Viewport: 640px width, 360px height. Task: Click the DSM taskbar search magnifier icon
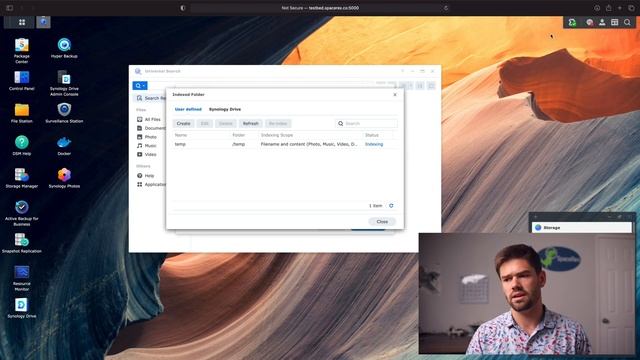pos(627,22)
